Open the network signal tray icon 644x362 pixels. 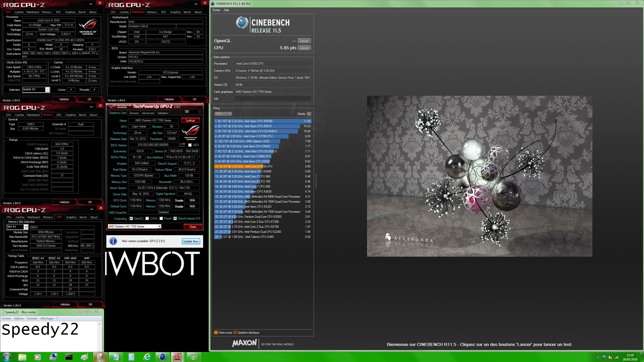[616, 357]
